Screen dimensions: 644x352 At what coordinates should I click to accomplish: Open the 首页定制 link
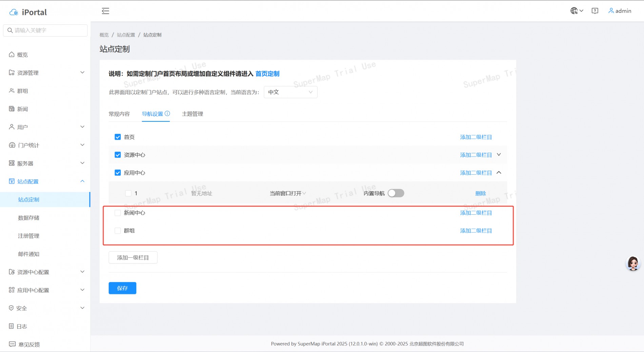pos(267,74)
